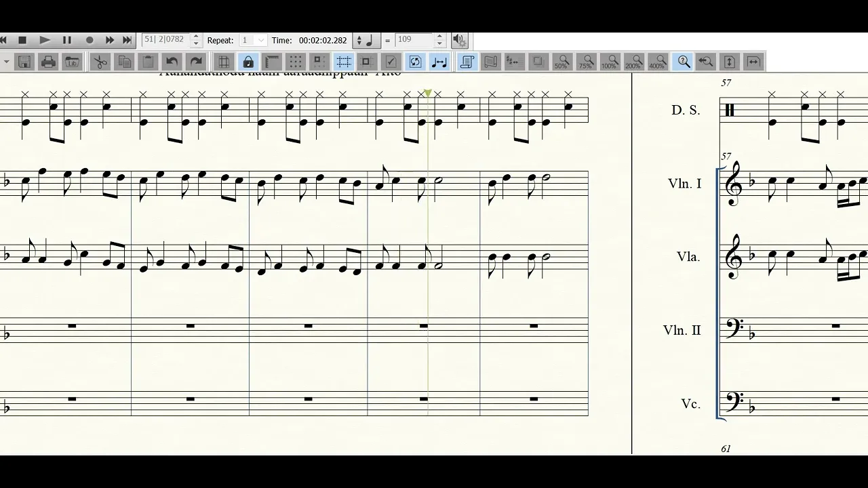The image size is (868, 488).
Task: Select the D. S. staff name
Action: click(x=686, y=110)
